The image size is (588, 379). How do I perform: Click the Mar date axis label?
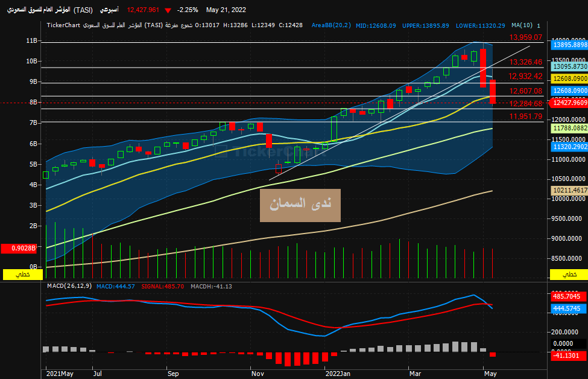(x=415, y=374)
